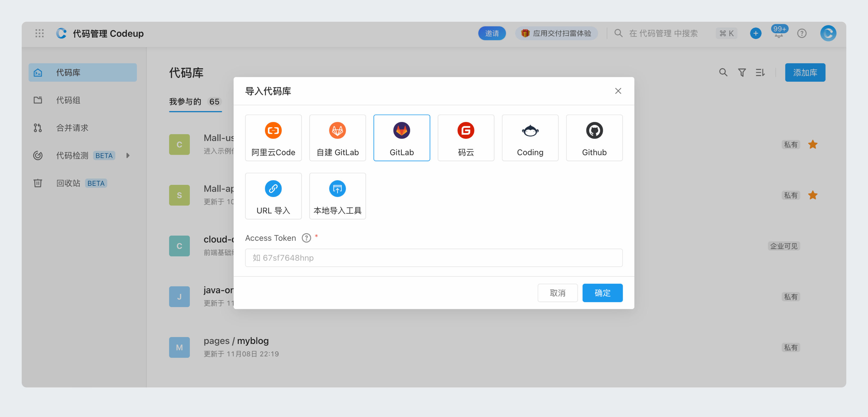Click the Codeup logo icon
Screen dimensions: 868x417
coord(61,33)
